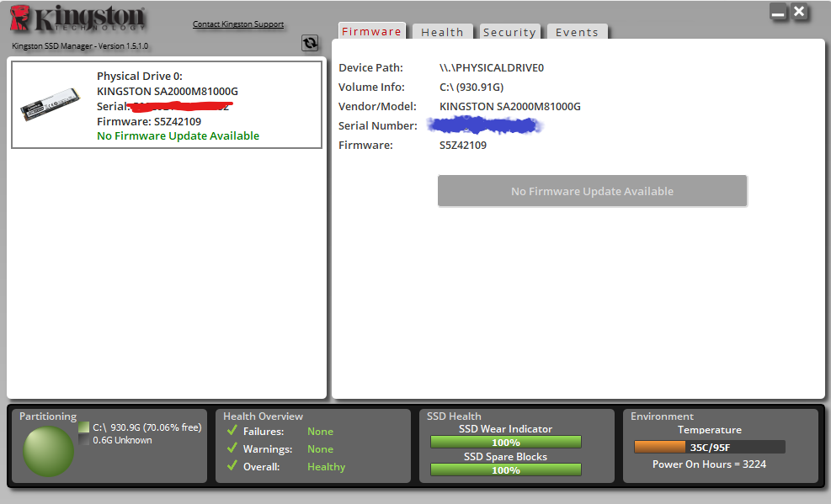The image size is (831, 504).
Task: Click the No Firmware Update Available button
Action: 593,191
